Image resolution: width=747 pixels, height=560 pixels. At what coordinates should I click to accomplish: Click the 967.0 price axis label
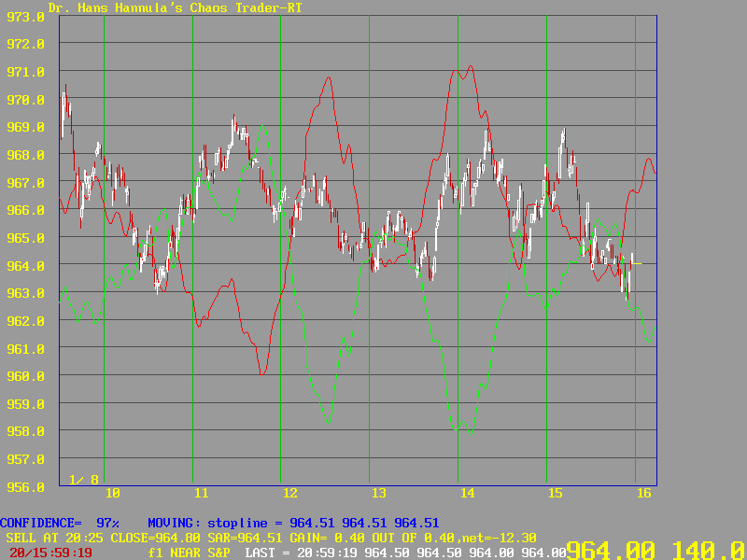[x=25, y=182]
